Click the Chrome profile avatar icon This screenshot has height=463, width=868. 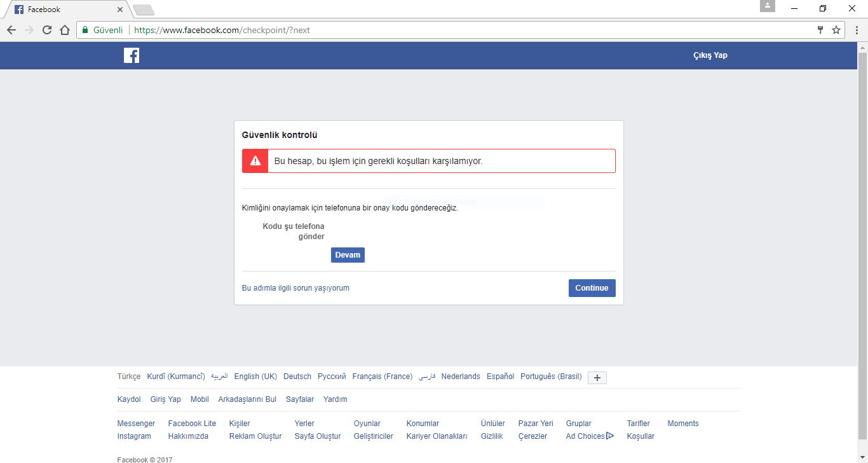[768, 6]
